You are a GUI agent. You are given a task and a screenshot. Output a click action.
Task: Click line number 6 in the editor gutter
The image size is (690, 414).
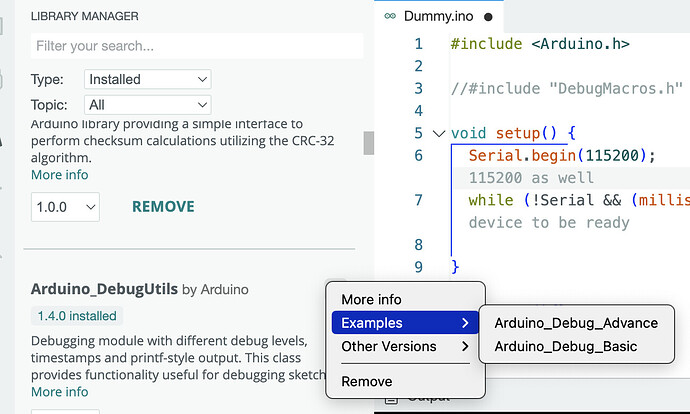pos(418,155)
